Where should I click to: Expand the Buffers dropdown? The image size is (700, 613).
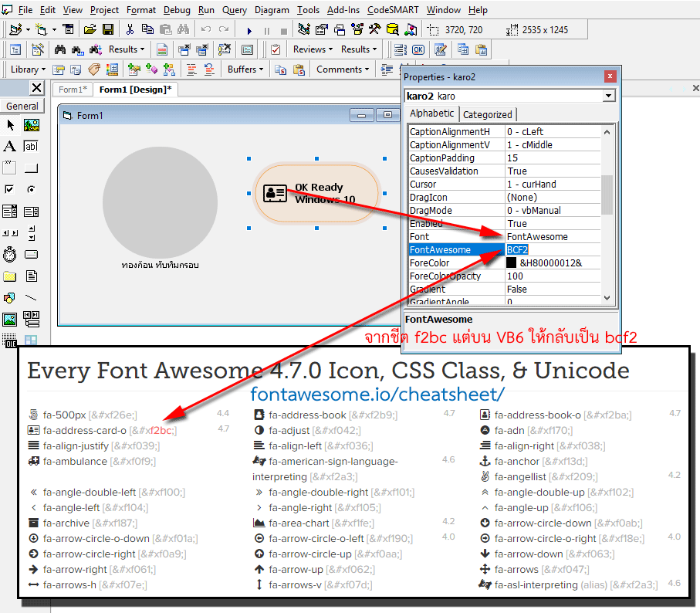[x=245, y=69]
